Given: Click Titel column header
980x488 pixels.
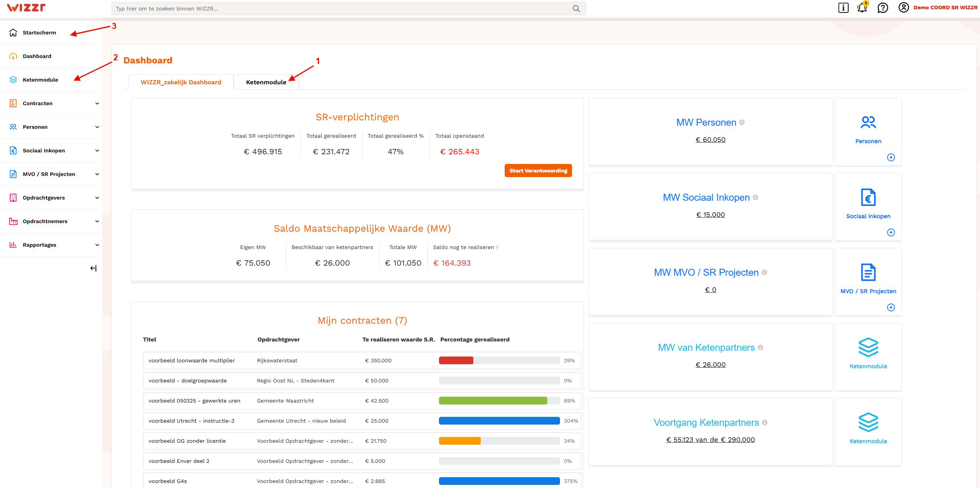Looking at the screenshot, I should click(150, 340).
